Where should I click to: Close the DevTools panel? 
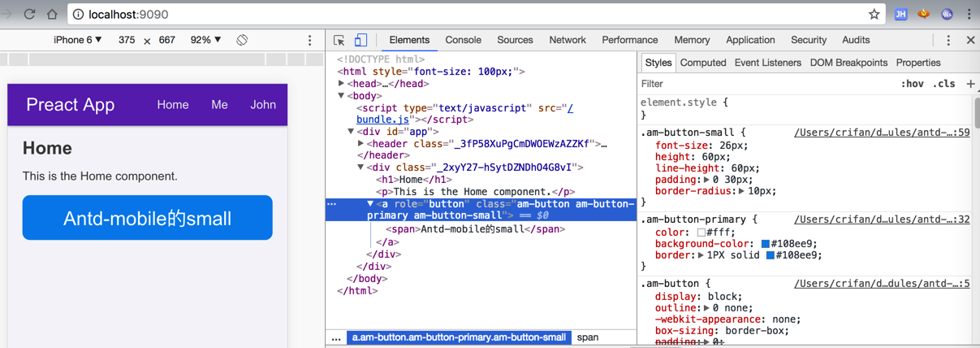coord(970,40)
